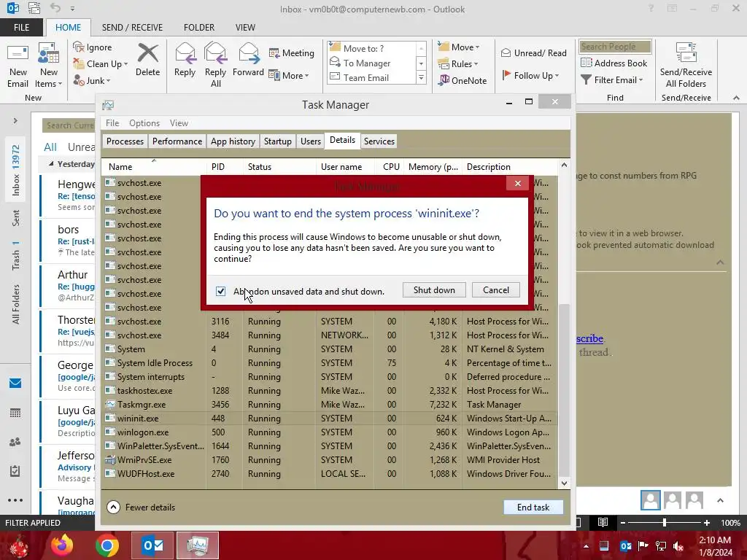
Task: Open the More respond options dropdown
Action: click(289, 75)
